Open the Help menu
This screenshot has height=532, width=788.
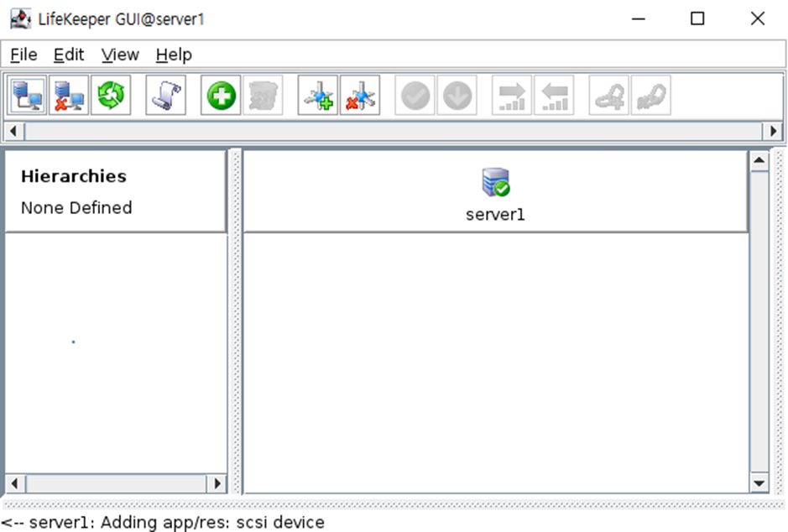tap(174, 55)
